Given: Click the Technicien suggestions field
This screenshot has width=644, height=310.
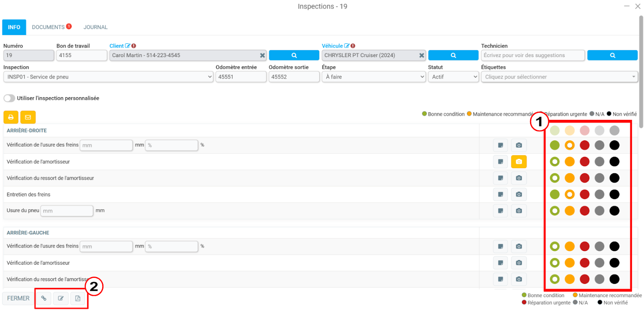Looking at the screenshot, I should [x=533, y=55].
